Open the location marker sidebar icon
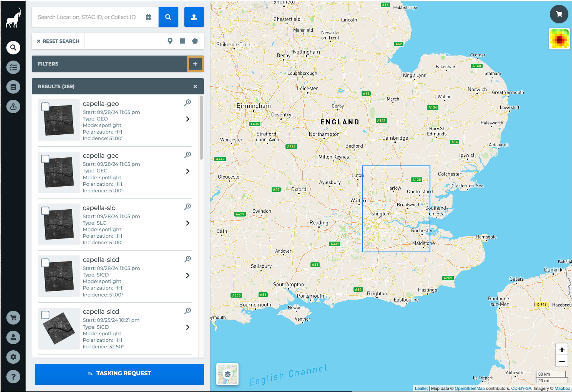 coord(13,107)
